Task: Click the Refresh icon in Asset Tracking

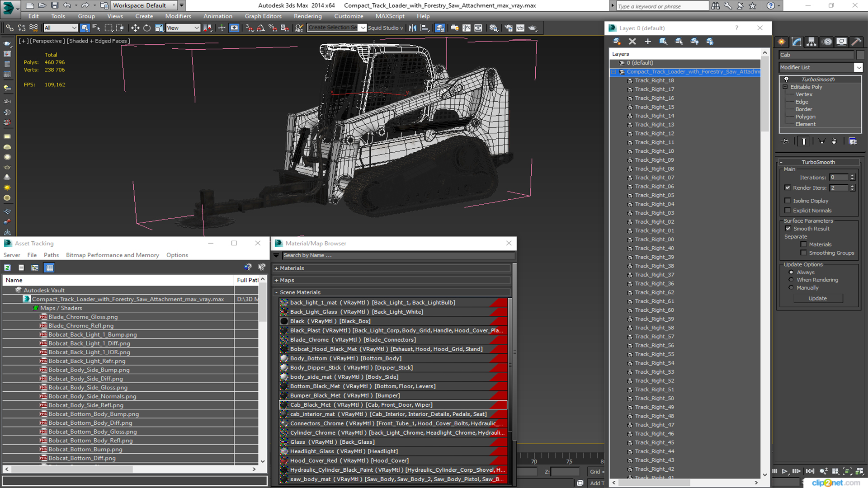Action: point(8,267)
